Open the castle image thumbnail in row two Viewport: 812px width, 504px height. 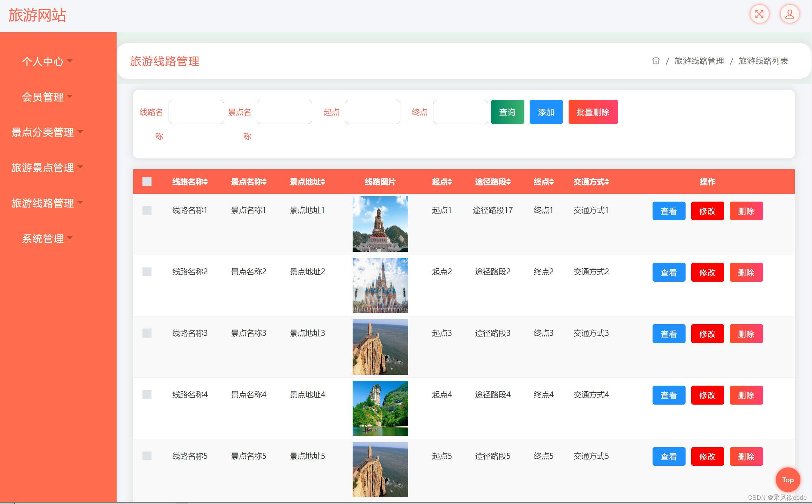(x=380, y=285)
